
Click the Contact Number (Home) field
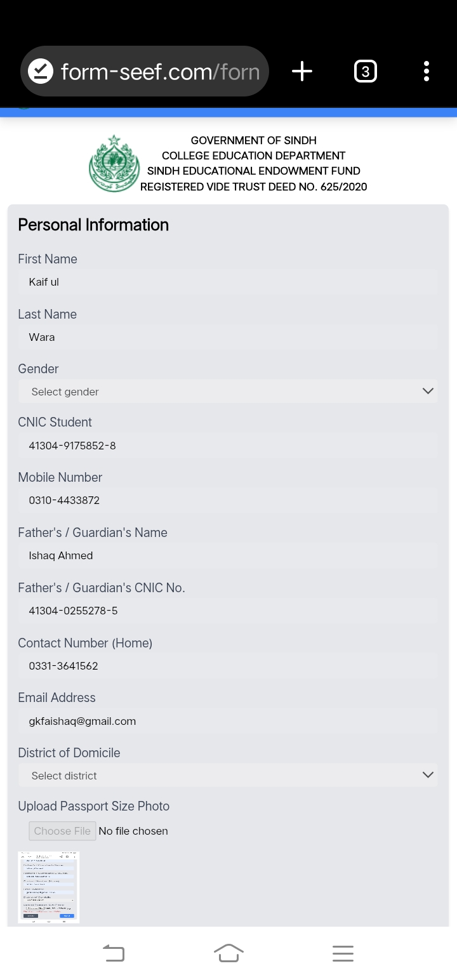(x=228, y=666)
